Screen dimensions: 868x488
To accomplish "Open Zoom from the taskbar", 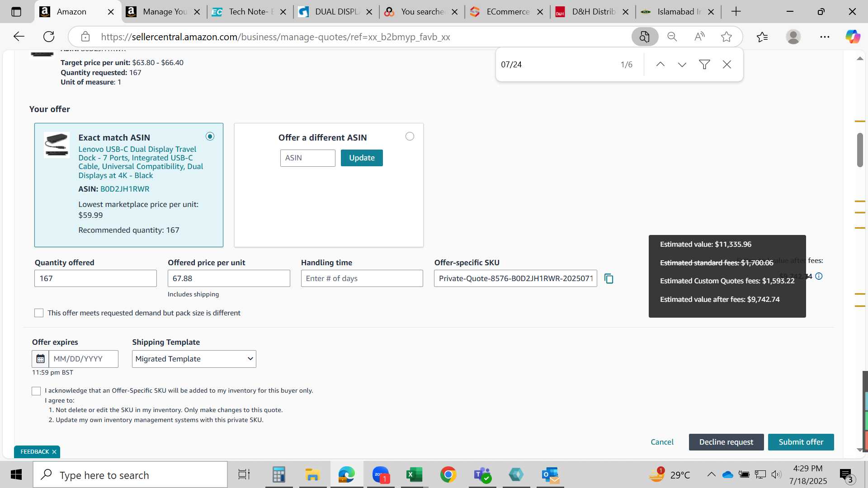I will tap(381, 475).
